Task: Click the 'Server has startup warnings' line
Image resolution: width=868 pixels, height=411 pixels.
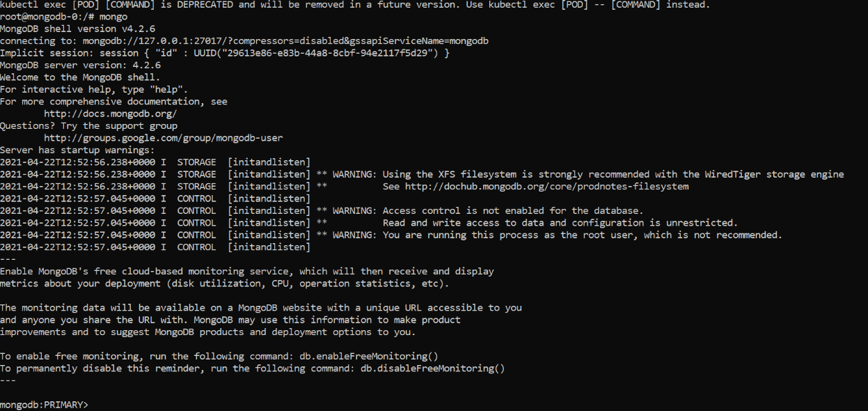Action: (x=77, y=150)
